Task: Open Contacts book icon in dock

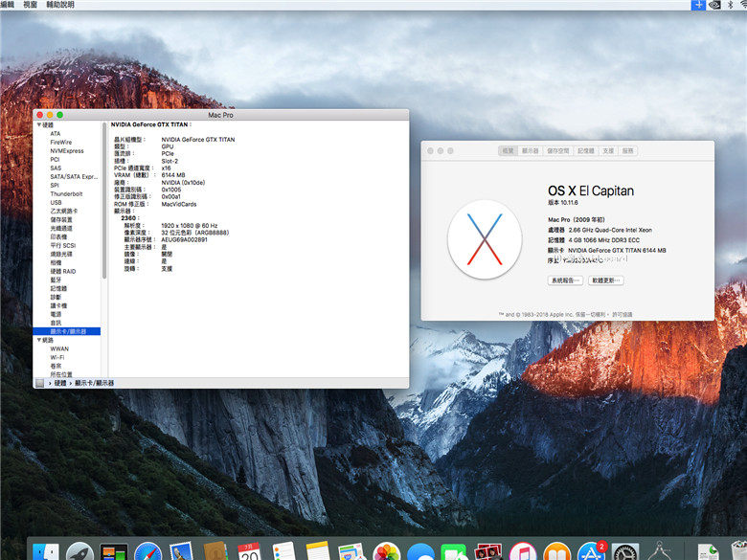Action: 215,552
